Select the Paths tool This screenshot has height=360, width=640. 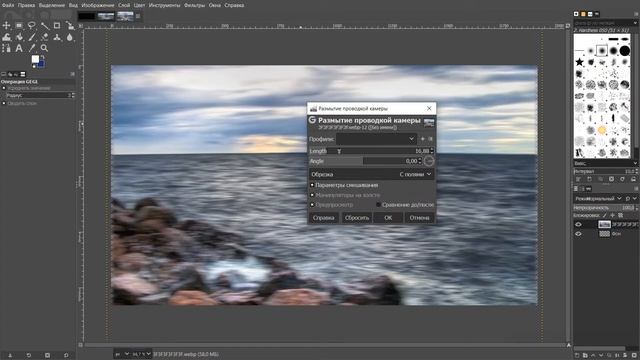[x=6, y=48]
